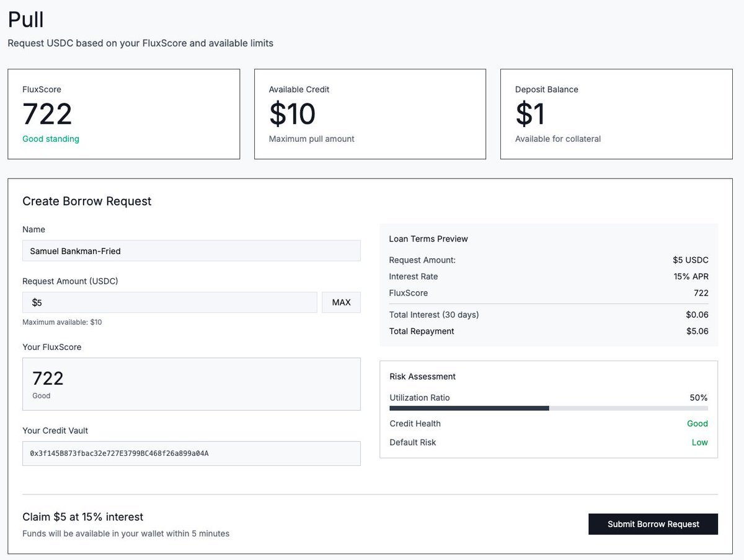Click the Risk Assessment section header
This screenshot has height=560, width=744.
pos(422,376)
